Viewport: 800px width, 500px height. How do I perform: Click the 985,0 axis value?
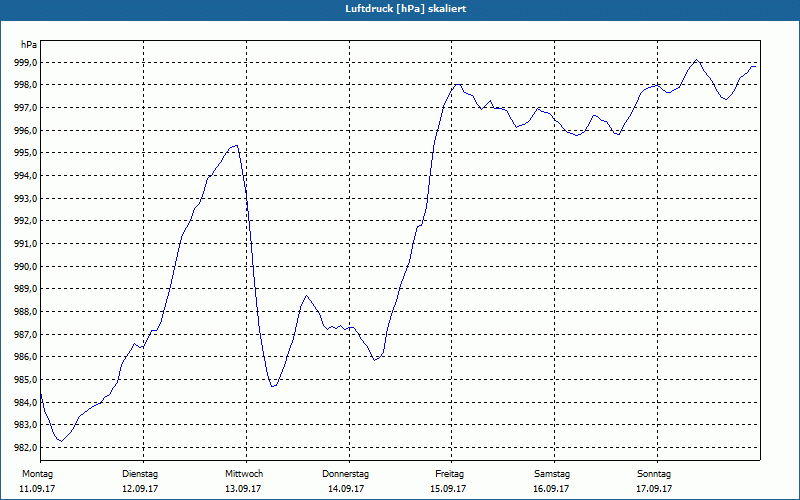(28, 380)
